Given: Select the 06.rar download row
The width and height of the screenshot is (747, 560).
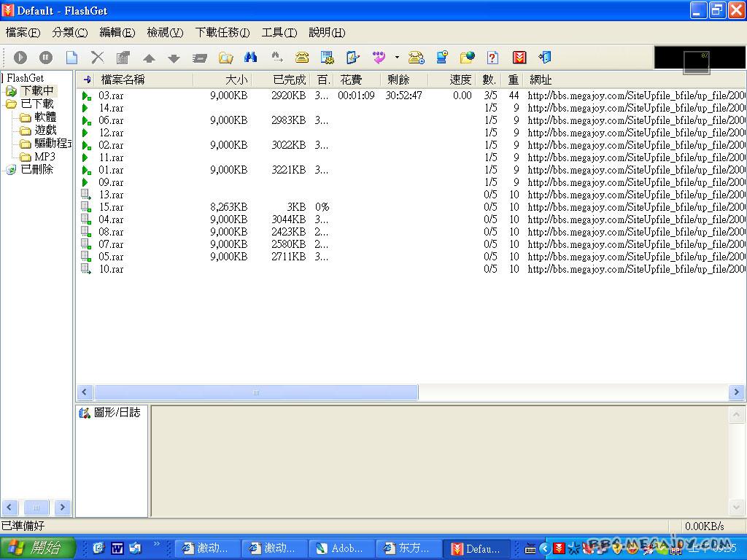Looking at the screenshot, I should pos(411,120).
